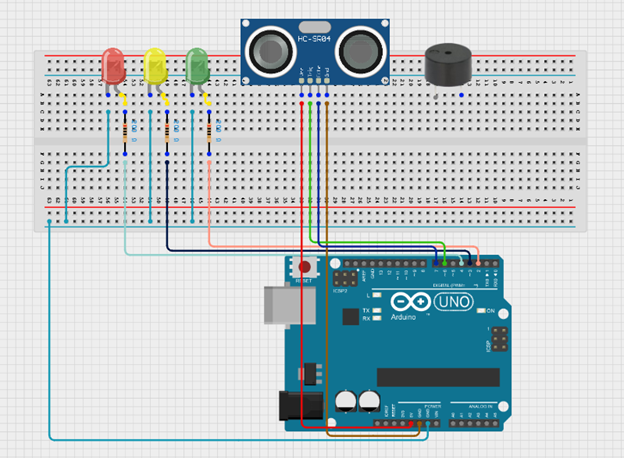Select the HC-SR04 right ultrasonic transducer
This screenshot has height=458, width=624.
pyautogui.click(x=361, y=51)
